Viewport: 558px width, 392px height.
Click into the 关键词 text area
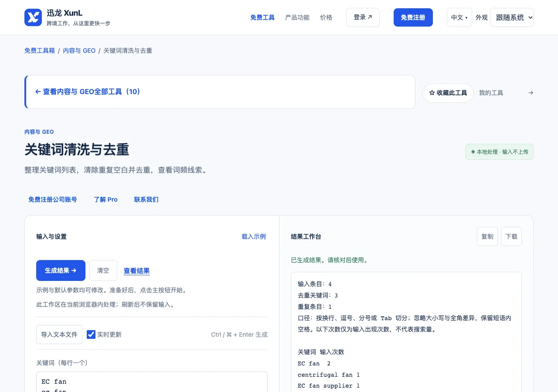(152, 382)
